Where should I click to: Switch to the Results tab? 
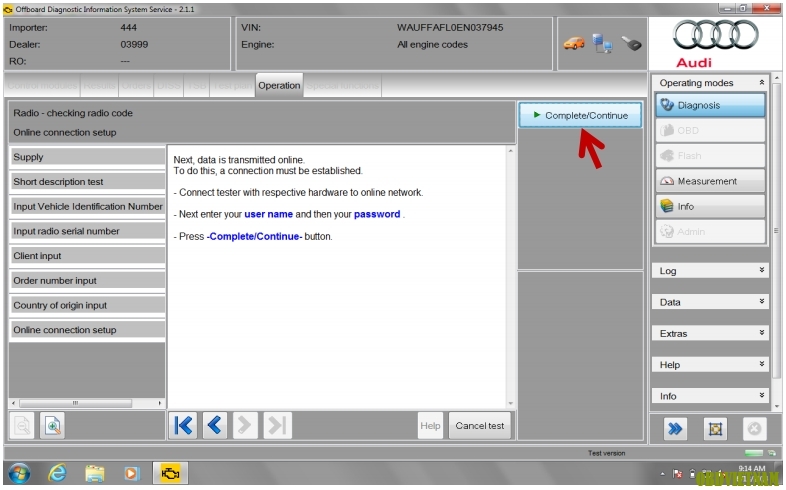point(99,86)
